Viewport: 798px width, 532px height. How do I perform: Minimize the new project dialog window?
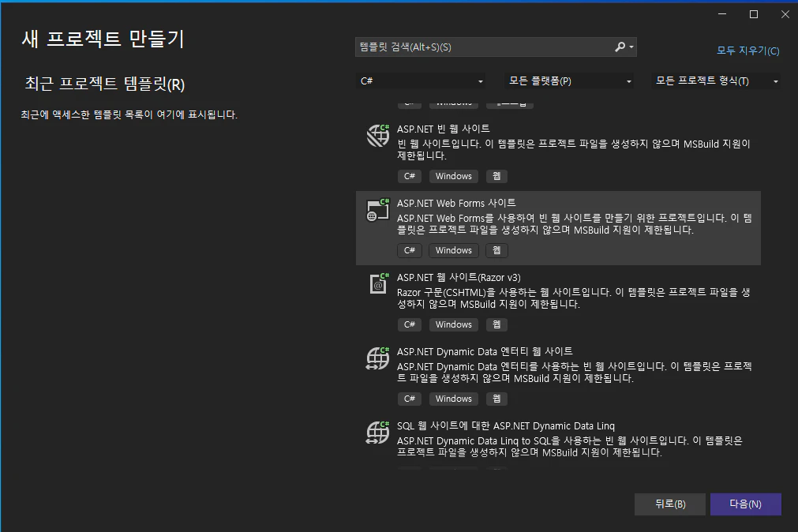point(722,14)
